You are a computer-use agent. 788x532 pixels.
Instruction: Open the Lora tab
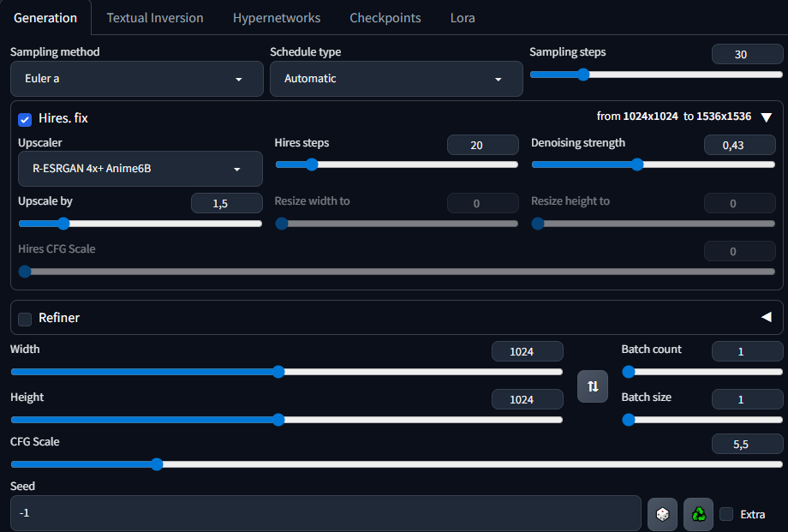coord(463,18)
